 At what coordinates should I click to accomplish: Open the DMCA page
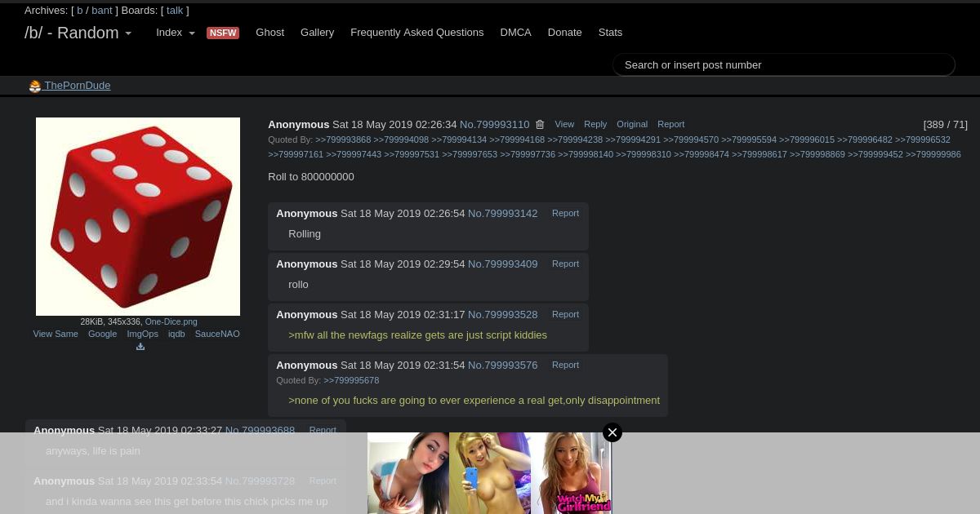515,33
